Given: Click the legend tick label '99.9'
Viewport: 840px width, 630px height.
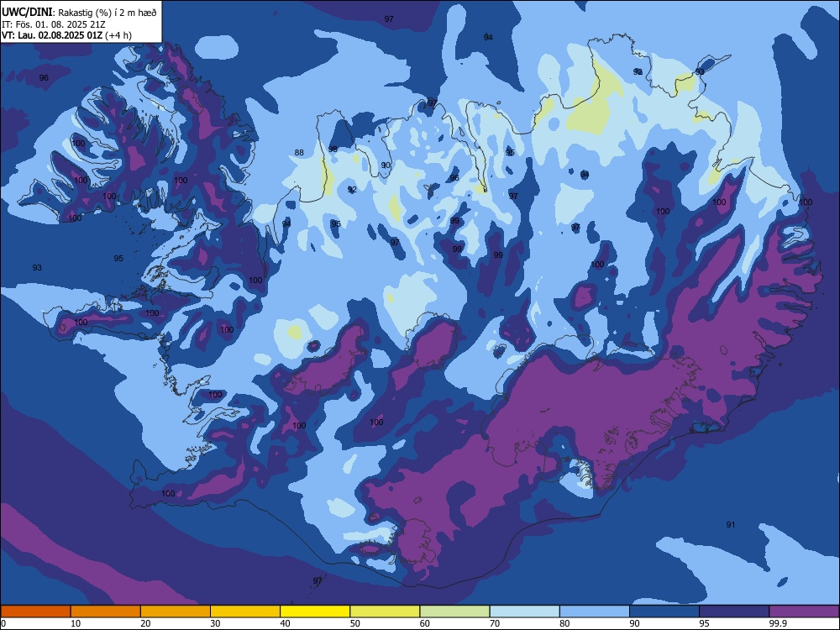Looking at the screenshot, I should [778, 623].
